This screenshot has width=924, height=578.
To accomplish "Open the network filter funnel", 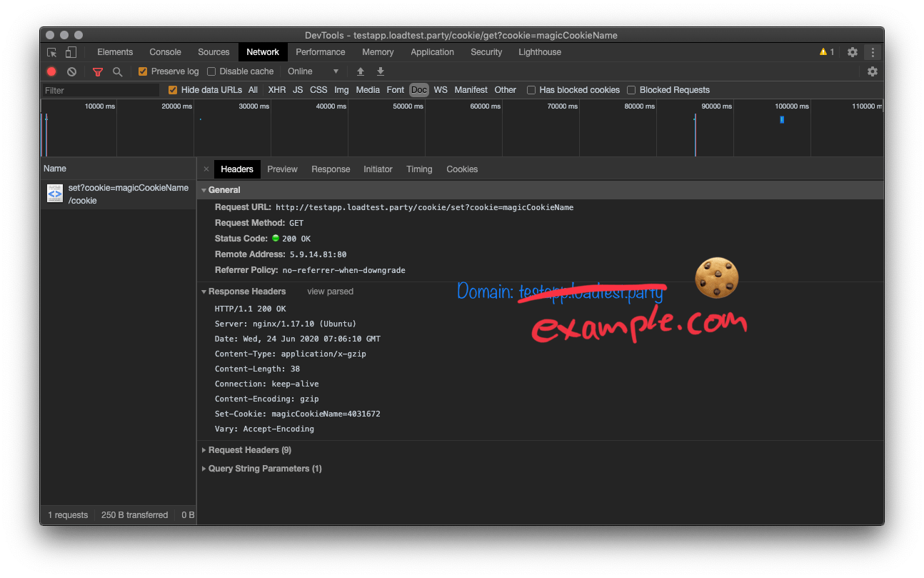I will 97,71.
